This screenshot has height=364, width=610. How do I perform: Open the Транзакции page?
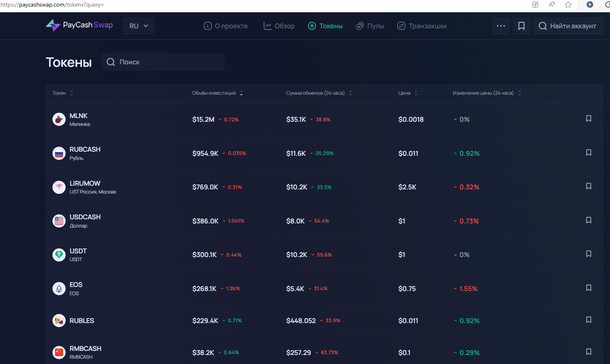tap(422, 26)
